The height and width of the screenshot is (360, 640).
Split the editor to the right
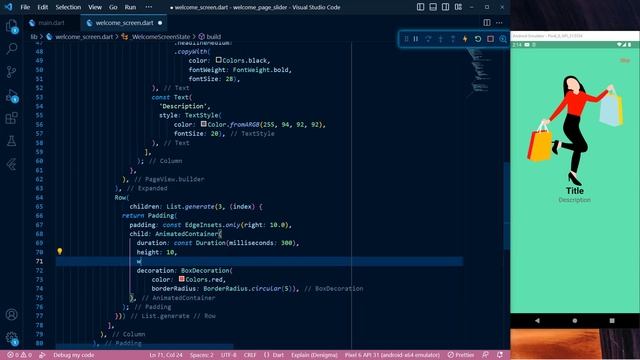click(487, 23)
